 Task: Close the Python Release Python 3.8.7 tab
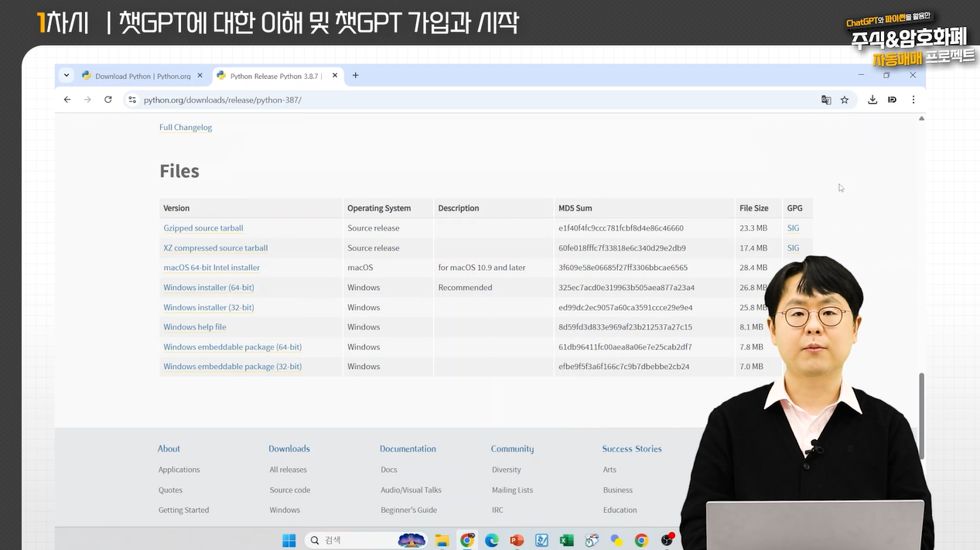(x=335, y=76)
